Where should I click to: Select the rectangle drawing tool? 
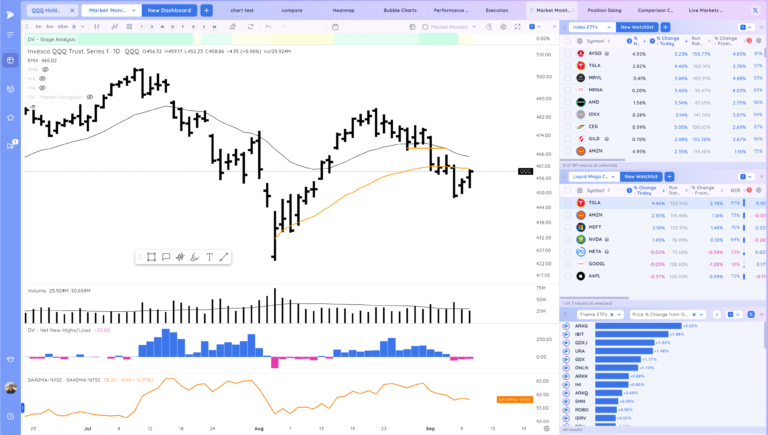pos(151,257)
